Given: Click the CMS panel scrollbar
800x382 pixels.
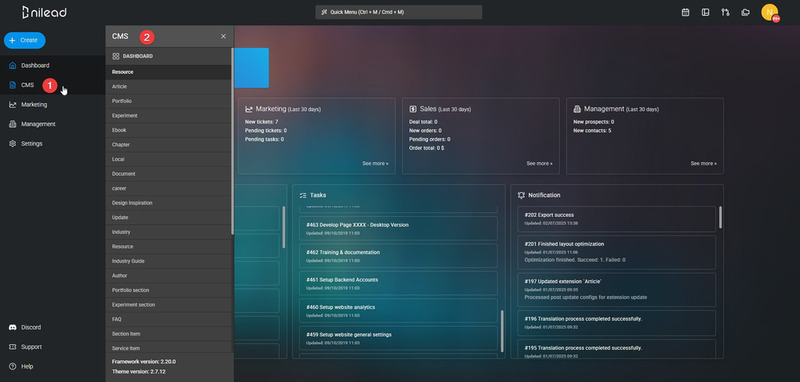Looking at the screenshot, I should (233, 141).
